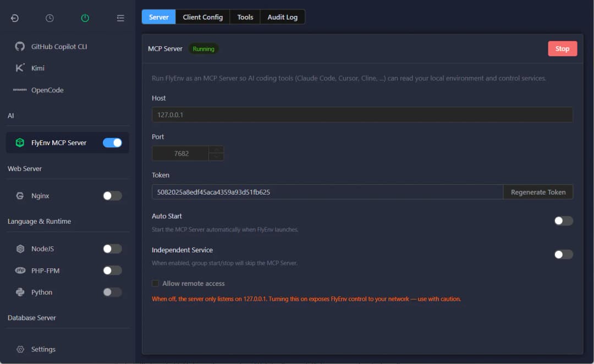The width and height of the screenshot is (594, 364).
Task: Click the Database Server section heading
Action: tap(32, 318)
